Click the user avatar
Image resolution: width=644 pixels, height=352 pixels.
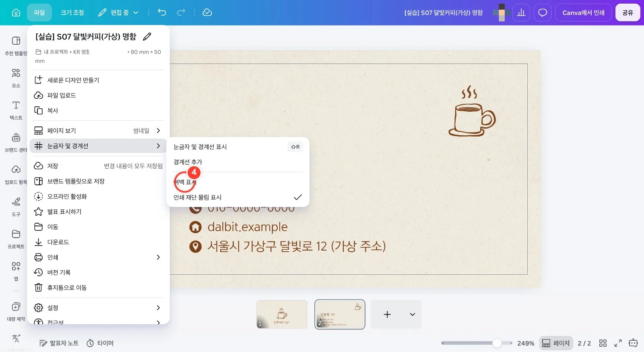(502, 12)
